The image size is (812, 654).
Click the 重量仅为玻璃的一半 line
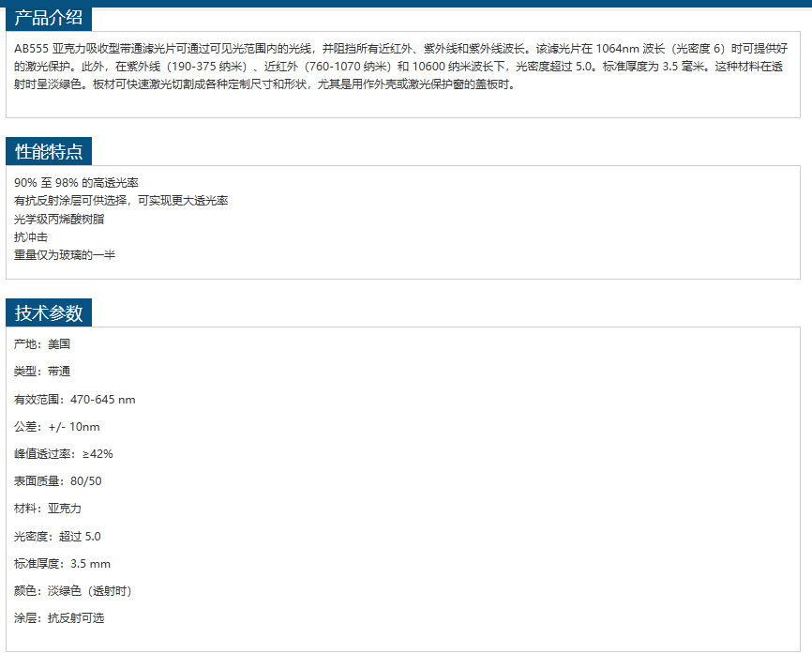tap(65, 255)
